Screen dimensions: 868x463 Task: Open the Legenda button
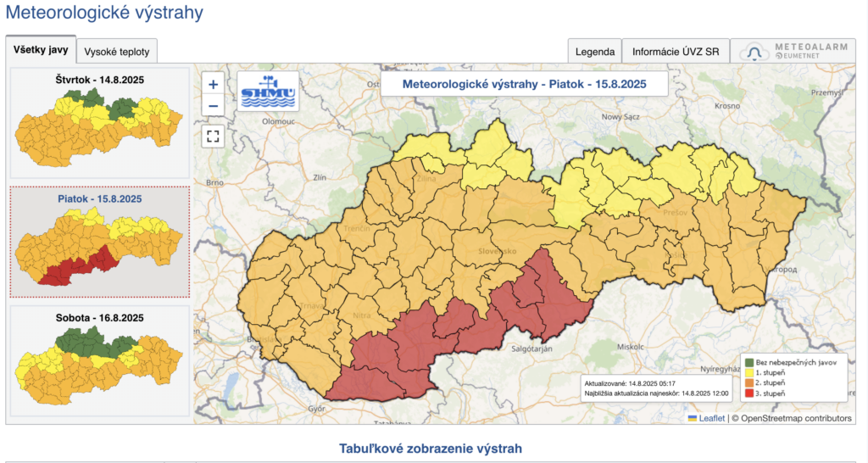[594, 52]
